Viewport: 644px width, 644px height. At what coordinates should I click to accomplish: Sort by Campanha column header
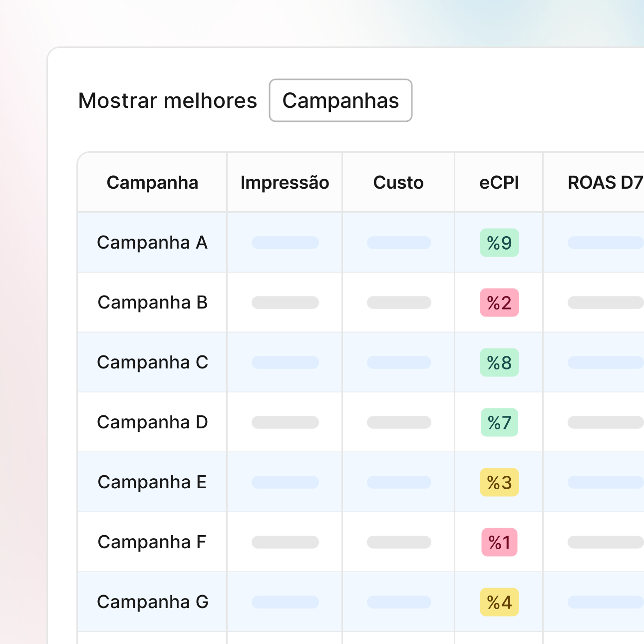coord(152,183)
